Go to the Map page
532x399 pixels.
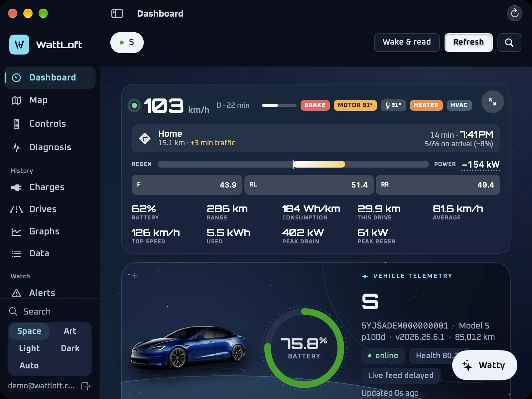click(50, 100)
